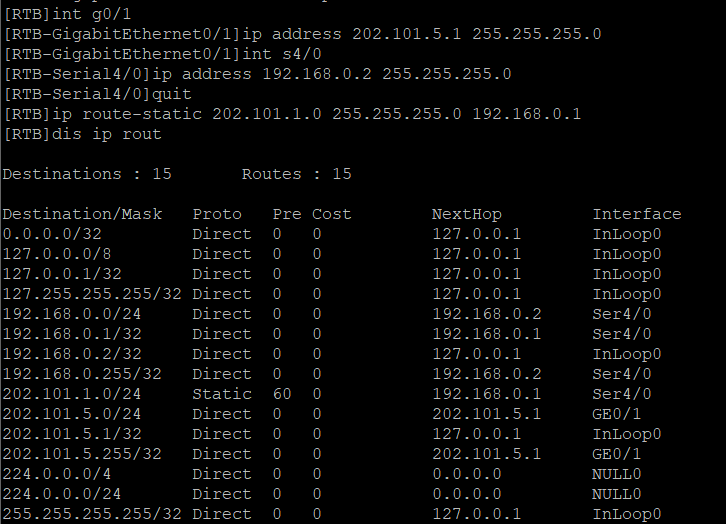Click the Cost column header
Screen dimensions: 726x524
(x=331, y=213)
